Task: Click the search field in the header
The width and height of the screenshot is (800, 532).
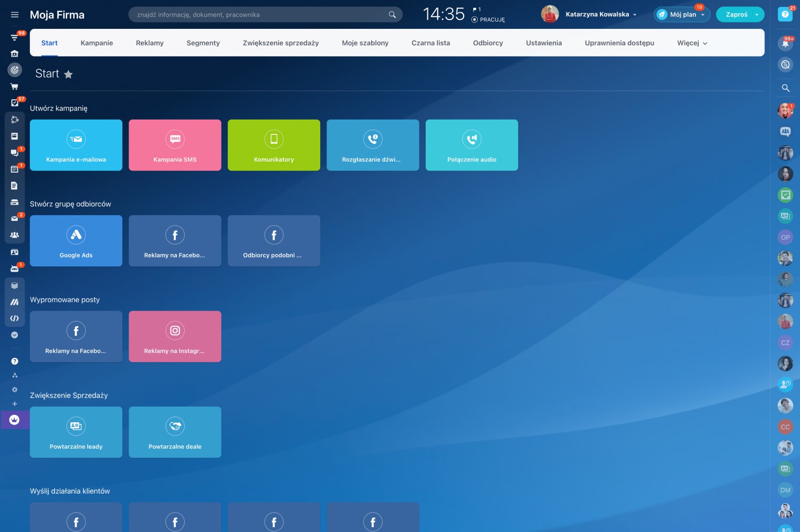Action: coord(260,15)
